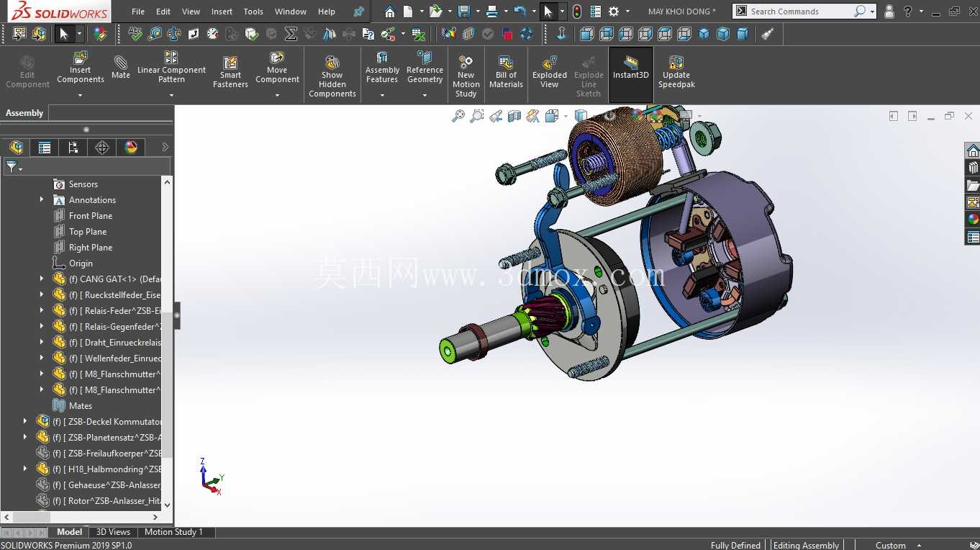Open the ConfigurationManager tab icon

(x=73, y=148)
